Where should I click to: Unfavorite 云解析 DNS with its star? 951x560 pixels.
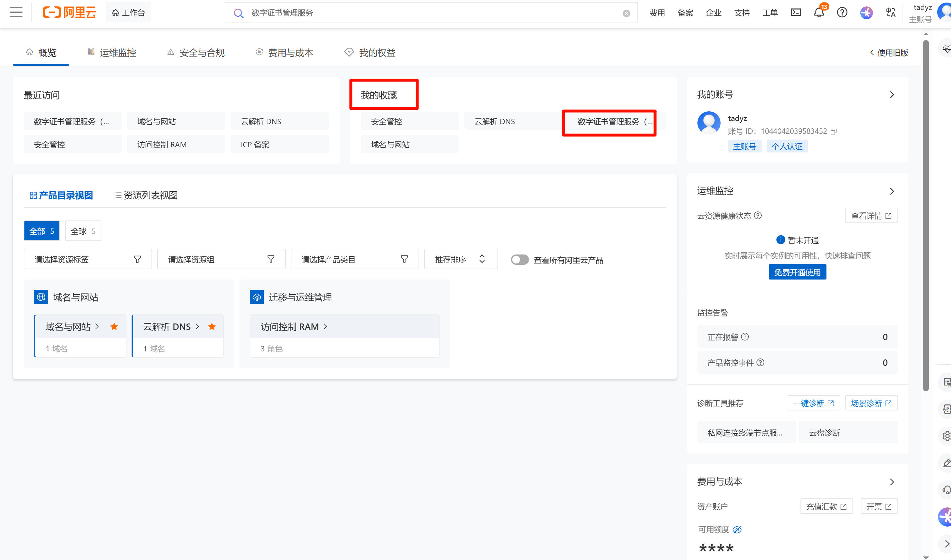[x=212, y=326]
